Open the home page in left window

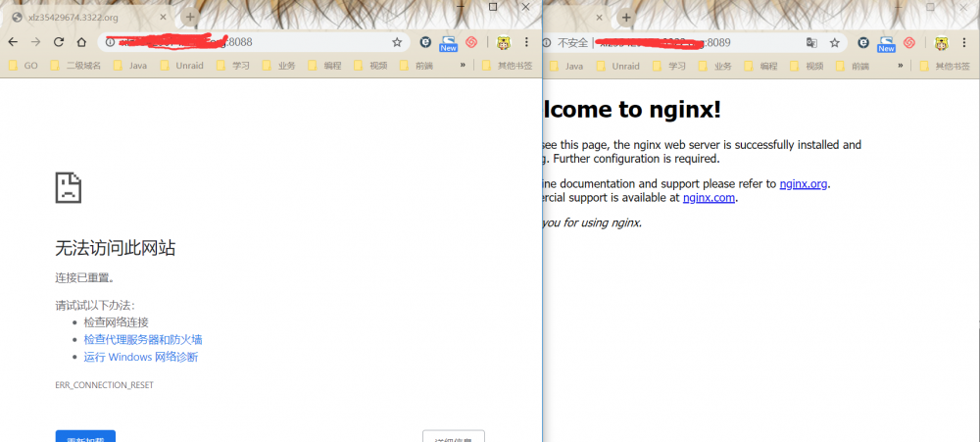click(81, 42)
